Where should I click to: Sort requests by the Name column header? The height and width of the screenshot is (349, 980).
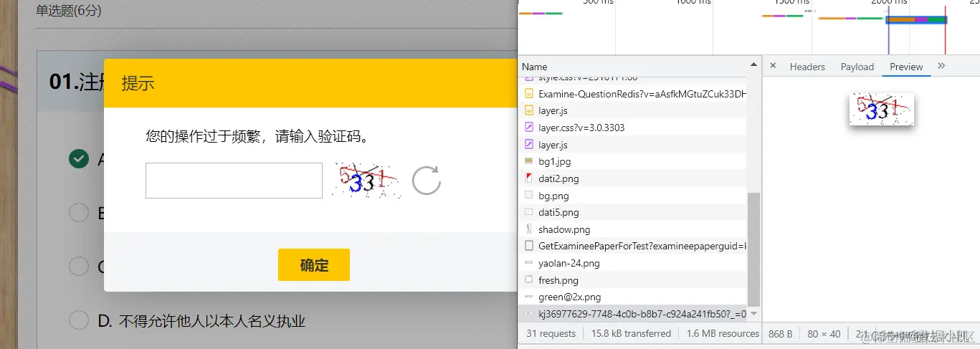(x=634, y=67)
